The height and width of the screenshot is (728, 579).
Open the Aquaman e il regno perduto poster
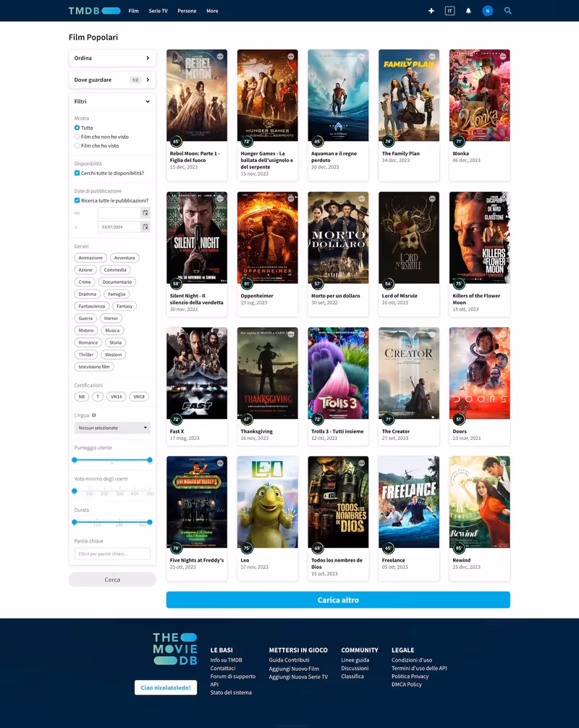coord(338,96)
